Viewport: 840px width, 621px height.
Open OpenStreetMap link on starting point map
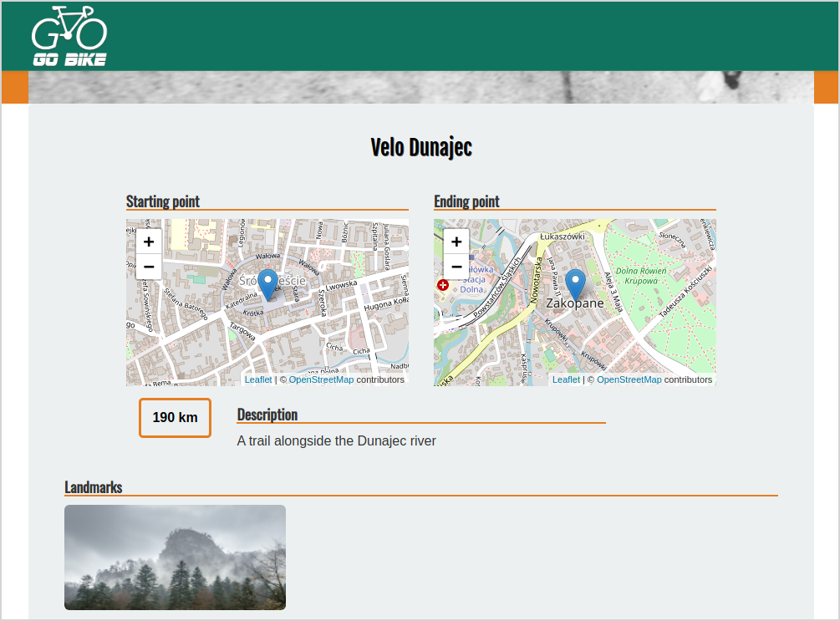pos(321,379)
